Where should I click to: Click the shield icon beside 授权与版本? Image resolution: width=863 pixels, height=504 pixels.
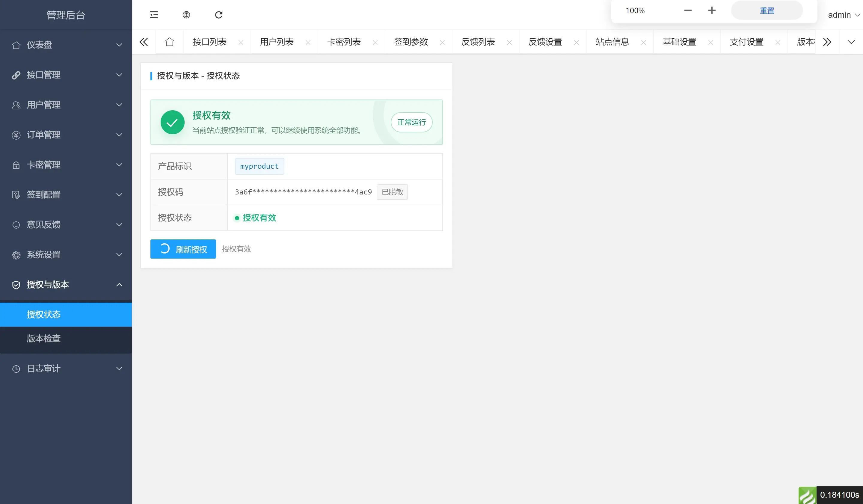(16, 285)
